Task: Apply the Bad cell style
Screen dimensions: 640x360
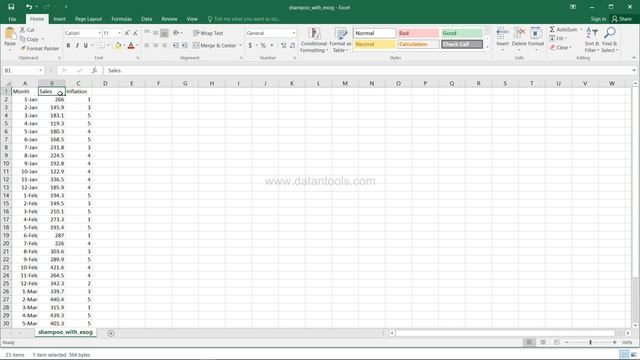Action: click(x=418, y=33)
